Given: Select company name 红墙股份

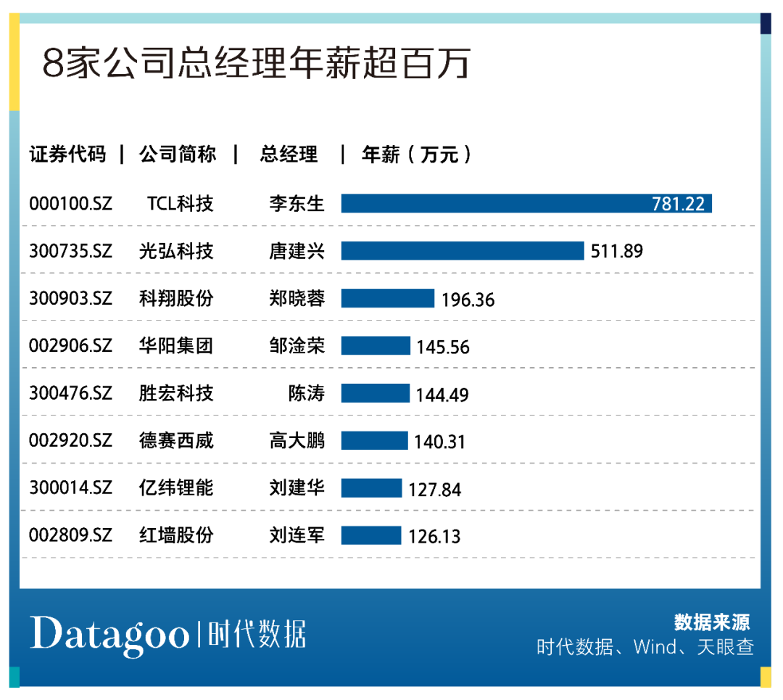Looking at the screenshot, I should click(x=176, y=535).
